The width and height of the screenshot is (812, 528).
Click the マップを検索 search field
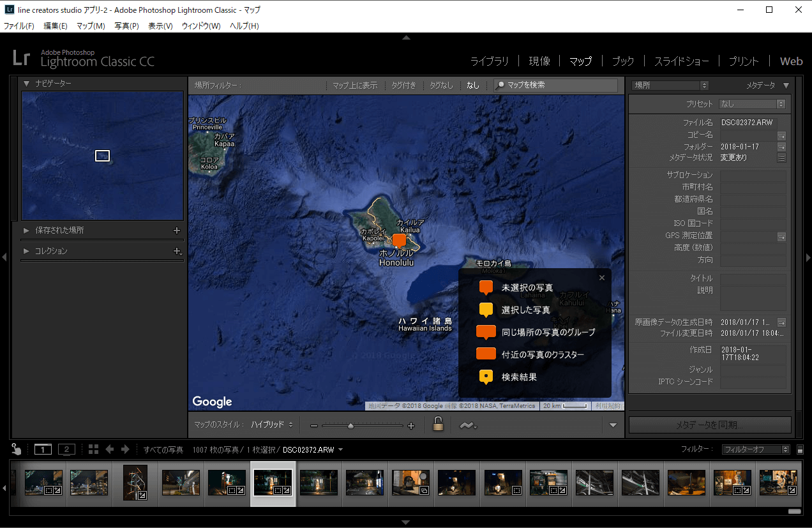[555, 85]
